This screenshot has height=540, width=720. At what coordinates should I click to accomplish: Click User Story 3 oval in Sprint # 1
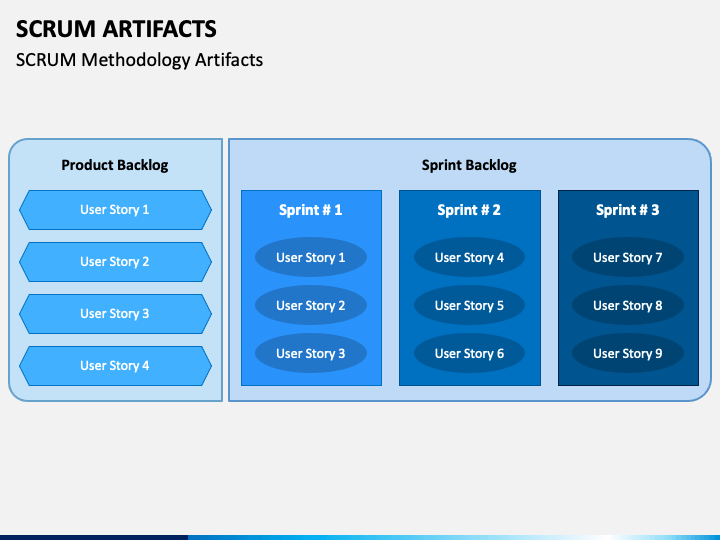tap(311, 353)
